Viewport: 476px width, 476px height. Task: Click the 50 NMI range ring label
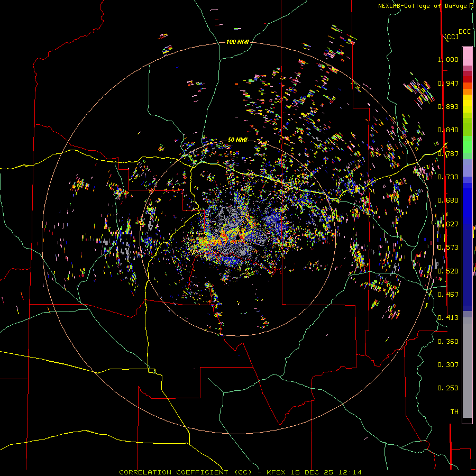pyautogui.click(x=237, y=140)
